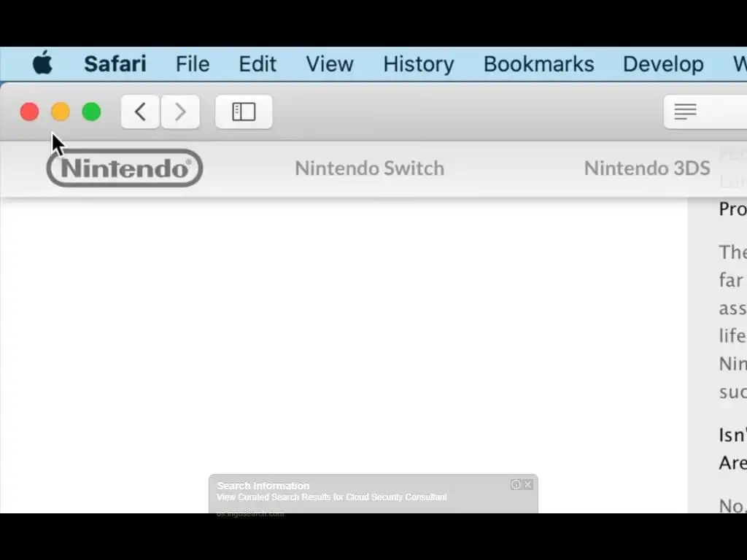Show the Safari sidebar

point(244,112)
